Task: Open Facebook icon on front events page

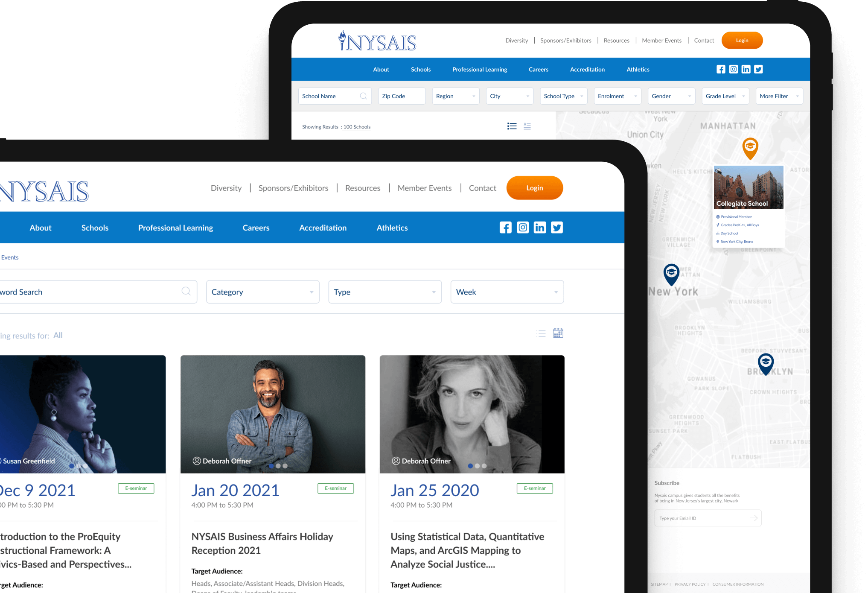Action: click(505, 228)
